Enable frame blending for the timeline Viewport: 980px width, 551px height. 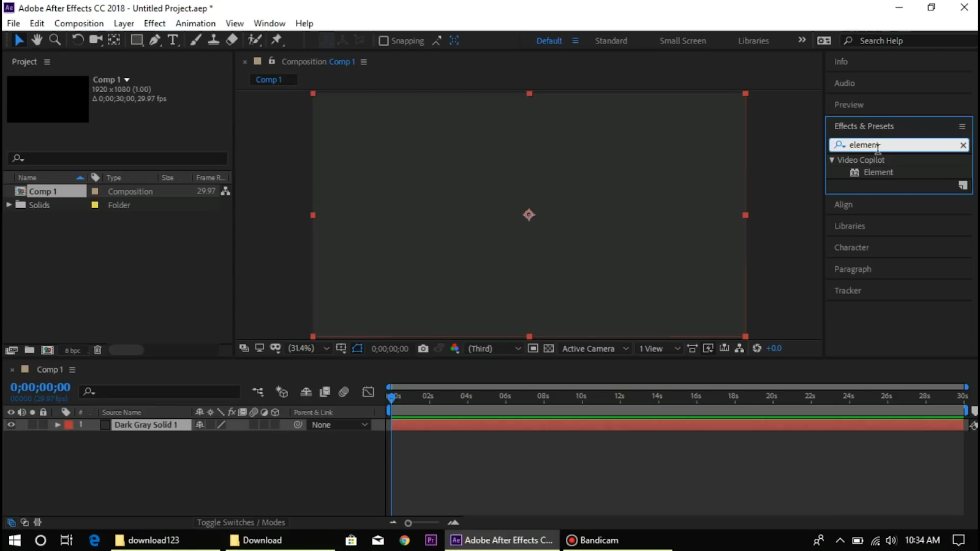[325, 392]
